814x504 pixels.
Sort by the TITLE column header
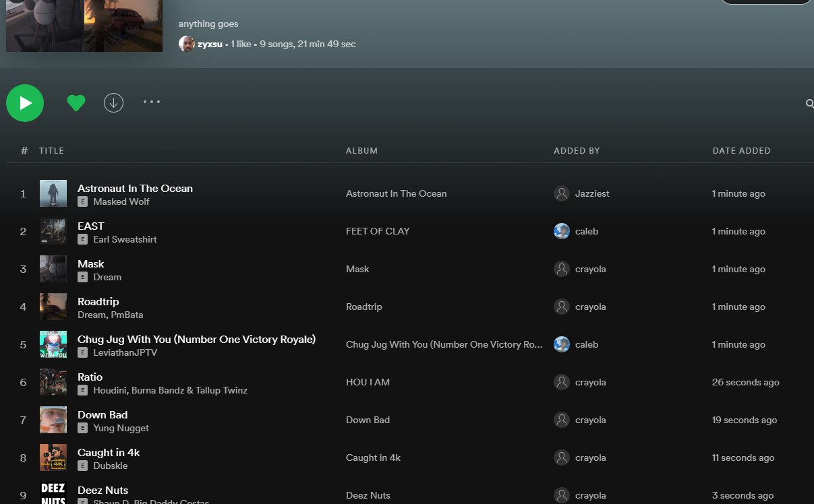coord(51,151)
